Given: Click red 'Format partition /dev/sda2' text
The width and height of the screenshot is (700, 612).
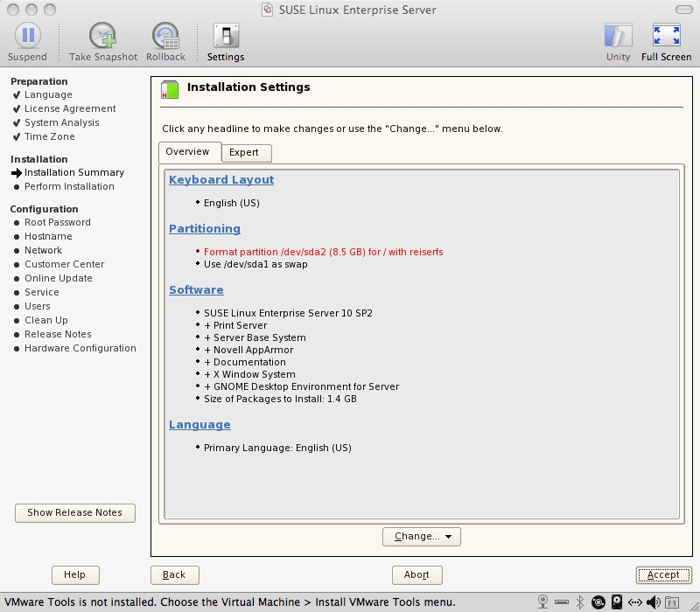Looking at the screenshot, I should (x=323, y=252).
